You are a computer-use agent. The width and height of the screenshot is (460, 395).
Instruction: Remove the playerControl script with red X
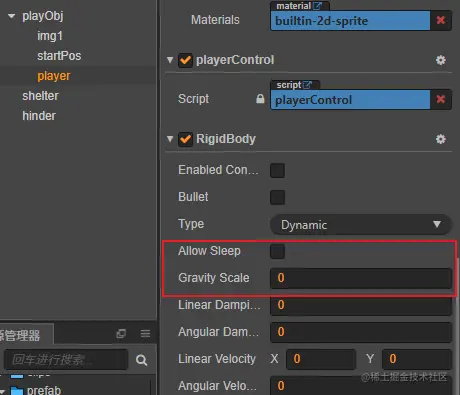tap(441, 99)
